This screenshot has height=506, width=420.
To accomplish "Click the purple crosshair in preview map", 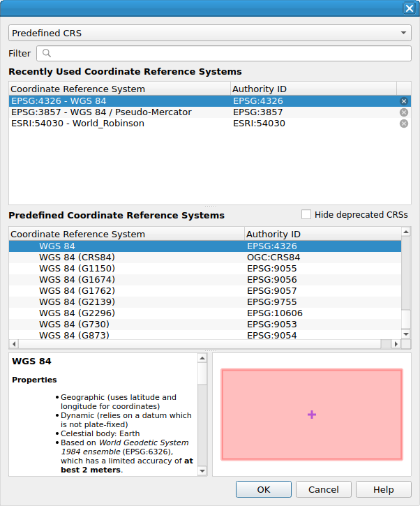I will pos(312,415).
